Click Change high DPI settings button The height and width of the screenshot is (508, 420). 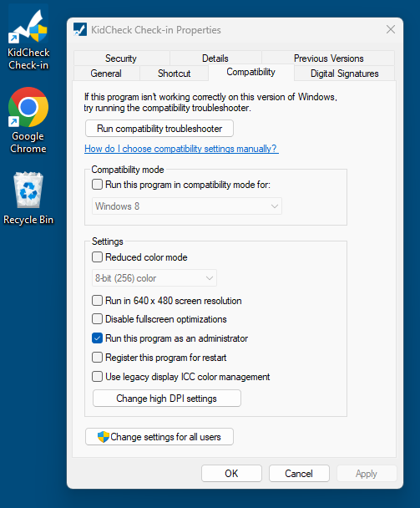click(167, 399)
